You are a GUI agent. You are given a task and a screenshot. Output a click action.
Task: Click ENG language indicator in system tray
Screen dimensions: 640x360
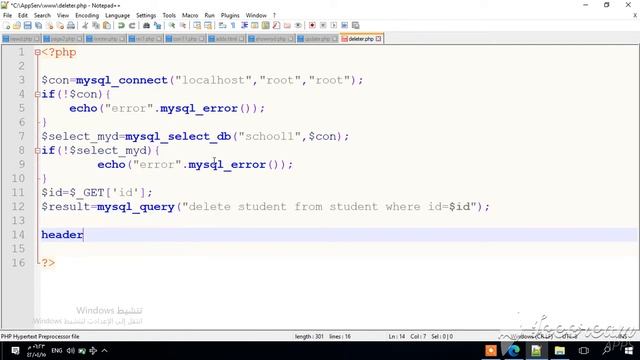click(x=57, y=351)
